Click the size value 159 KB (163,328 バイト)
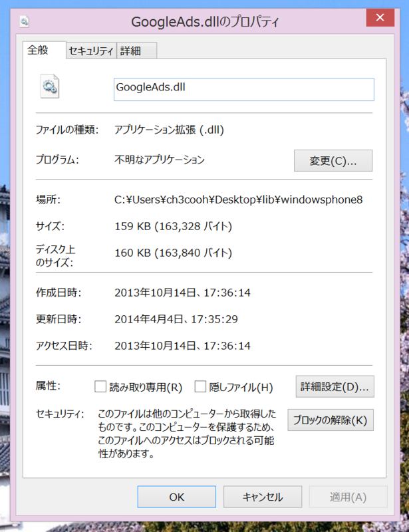Image resolution: width=409 pixels, height=532 pixels. [173, 226]
